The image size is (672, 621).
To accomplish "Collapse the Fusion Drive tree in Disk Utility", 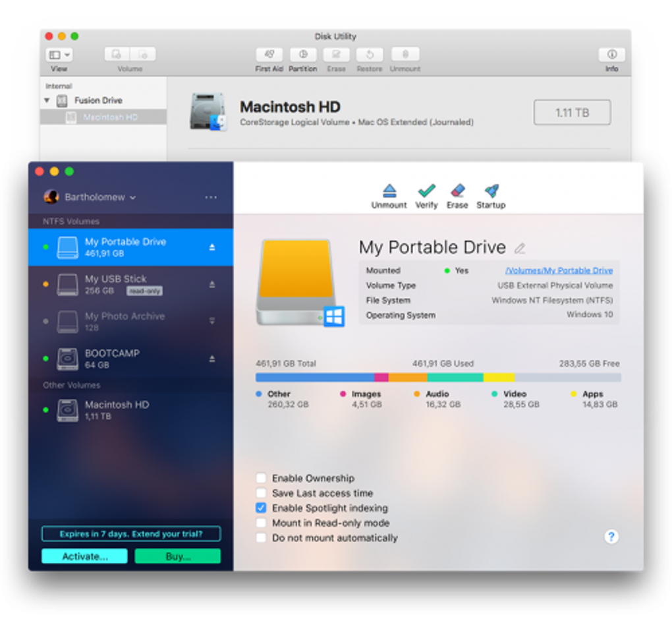I will click(x=47, y=100).
